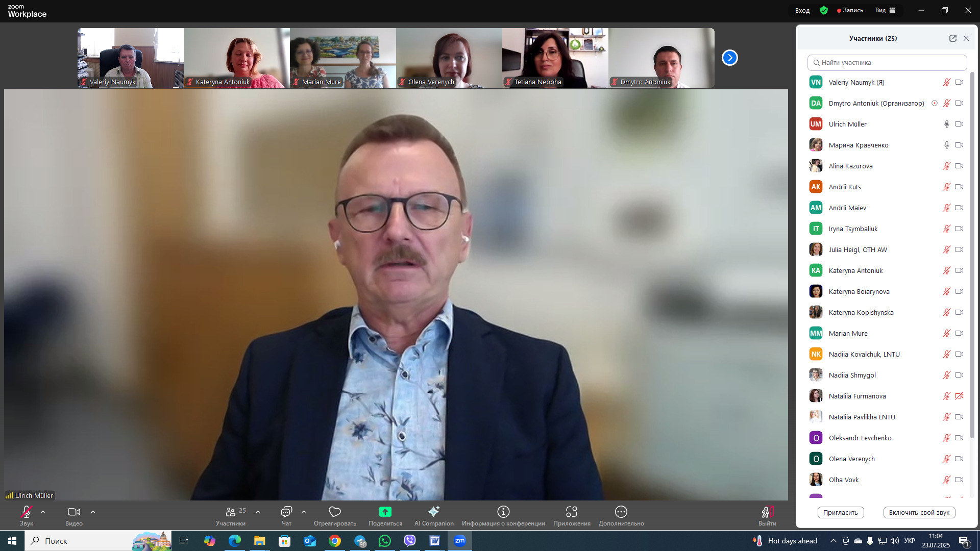Click the Найти участника search field

pos(887,63)
